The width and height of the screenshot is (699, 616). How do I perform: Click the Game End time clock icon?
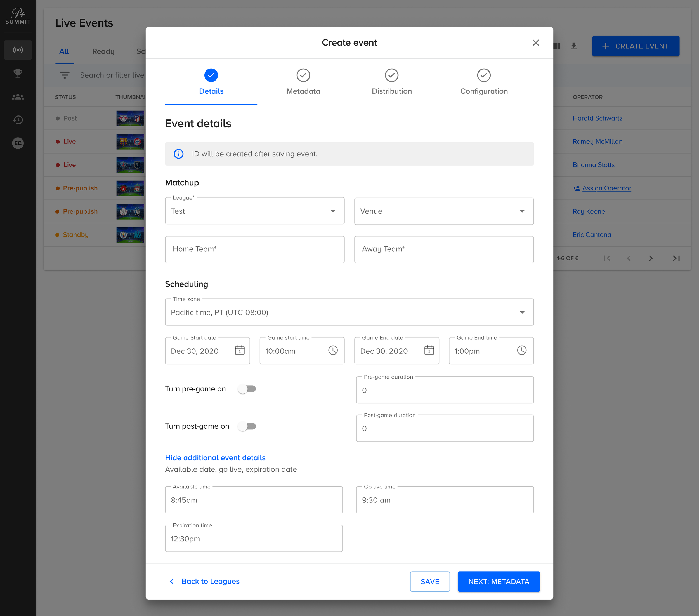(x=521, y=350)
